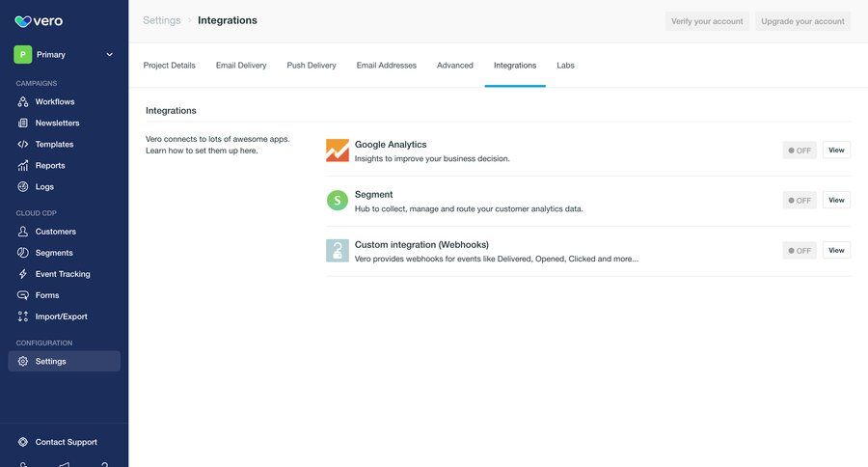Open Event Tracking page

pyautogui.click(x=63, y=274)
